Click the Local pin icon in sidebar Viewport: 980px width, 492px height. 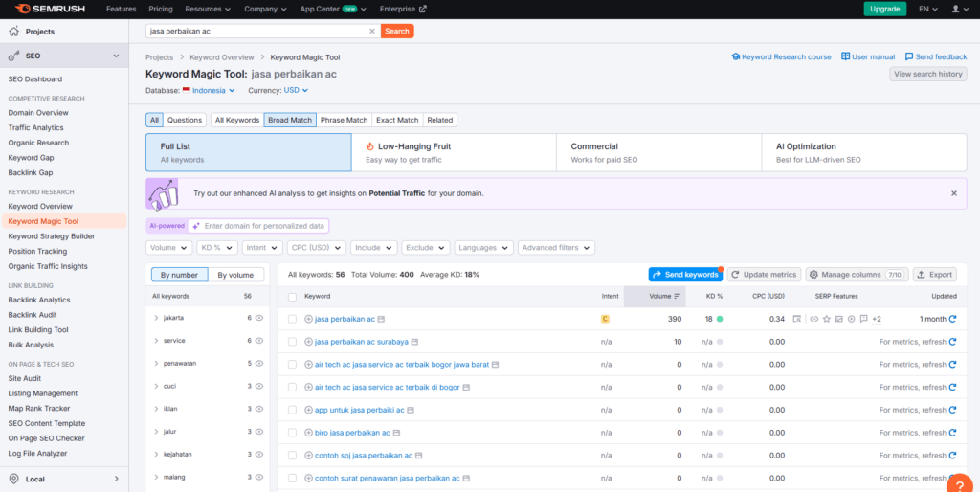click(13, 479)
